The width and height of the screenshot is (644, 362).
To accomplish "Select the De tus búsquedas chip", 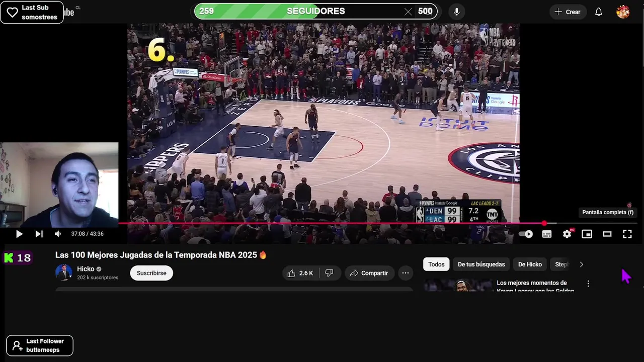I will [481, 264].
